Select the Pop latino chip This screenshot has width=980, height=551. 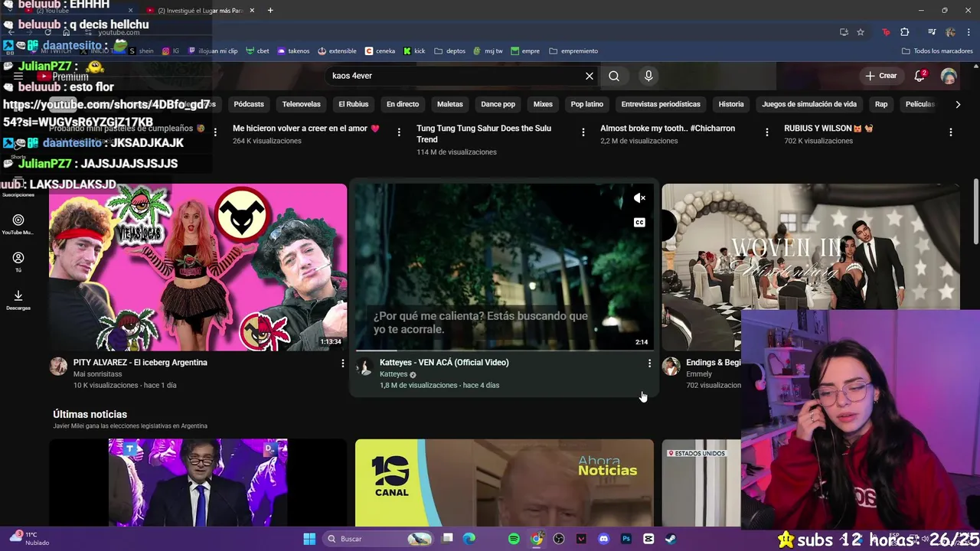(x=587, y=104)
